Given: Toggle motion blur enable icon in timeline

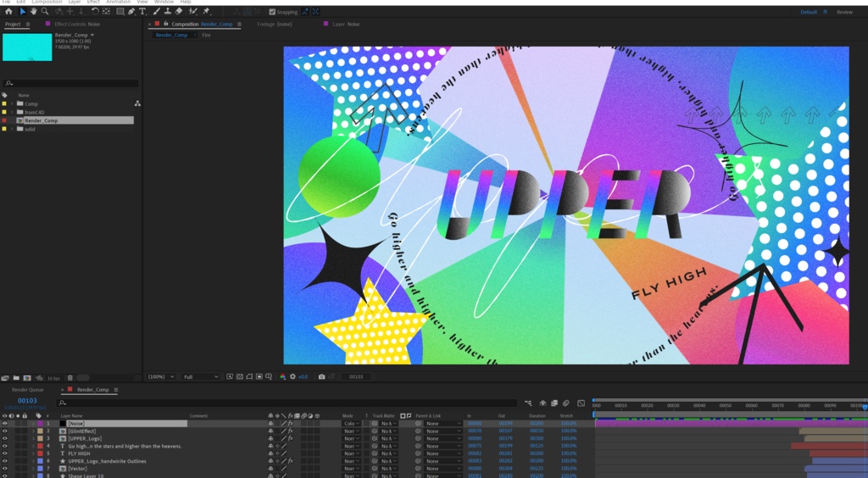Looking at the screenshot, I should coord(565,403).
